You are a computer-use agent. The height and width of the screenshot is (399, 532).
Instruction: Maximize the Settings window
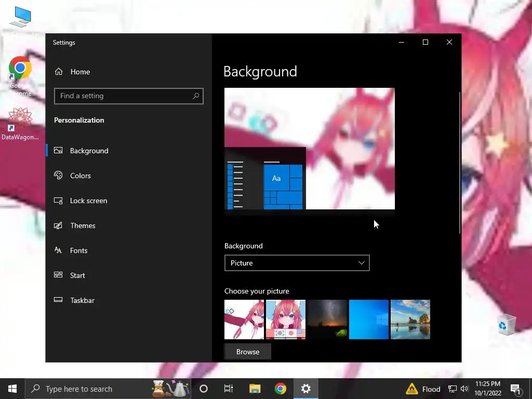[x=425, y=42]
